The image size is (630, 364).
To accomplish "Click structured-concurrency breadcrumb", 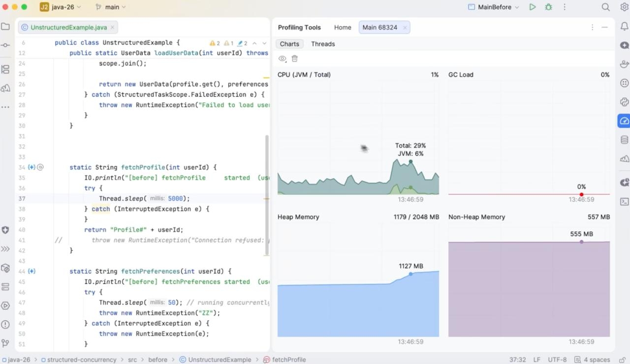I will [x=78, y=360].
